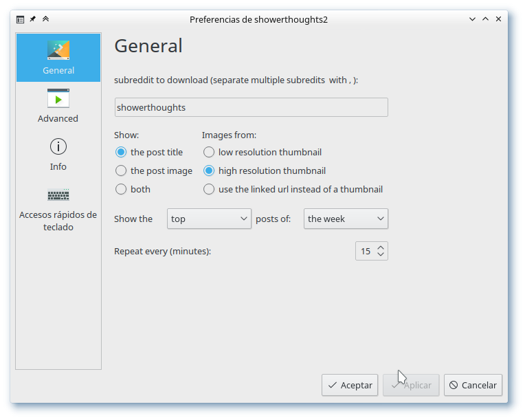
Task: Dismiss dialog with Cancelar button
Action: 473,385
